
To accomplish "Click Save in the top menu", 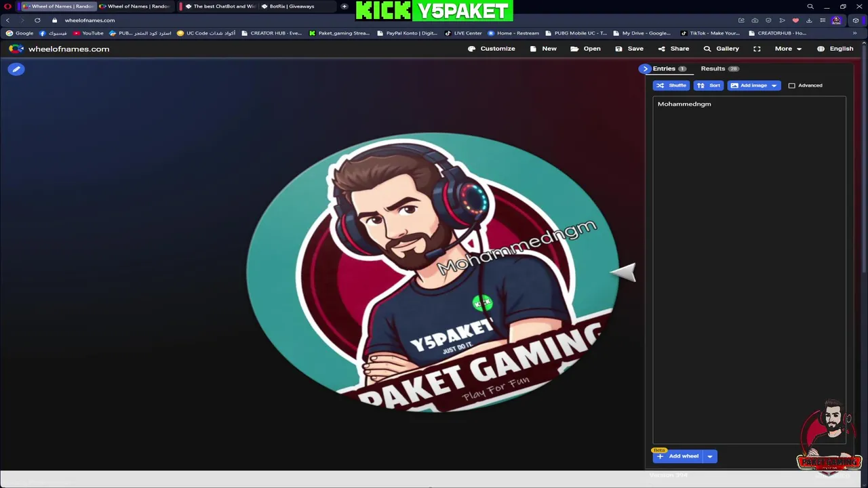I will point(629,49).
